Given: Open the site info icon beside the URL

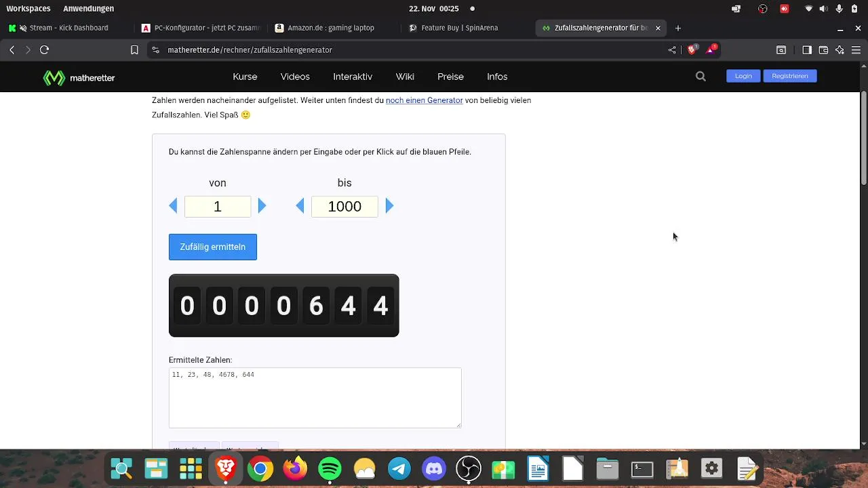Looking at the screenshot, I should [x=155, y=49].
